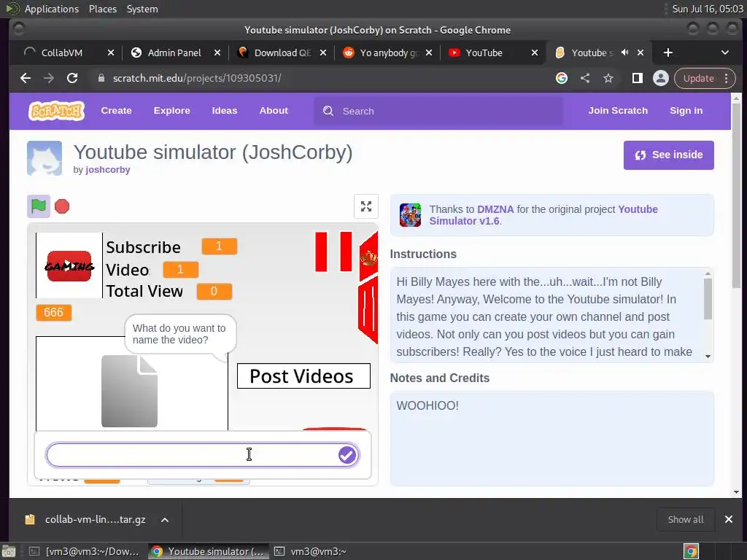747x560 pixels.
Task: Toggle Chrome side panel
Action: pos(638,78)
